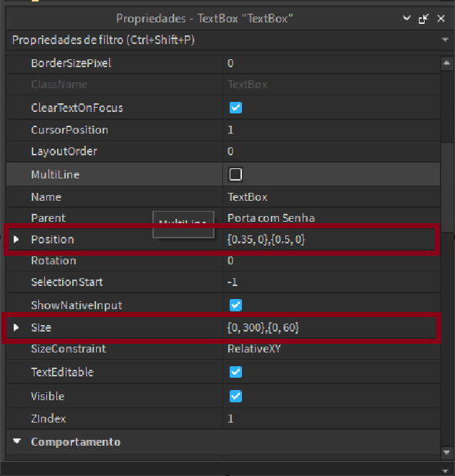
Task: Click the undock panel icon in title bar
Action: click(424, 18)
